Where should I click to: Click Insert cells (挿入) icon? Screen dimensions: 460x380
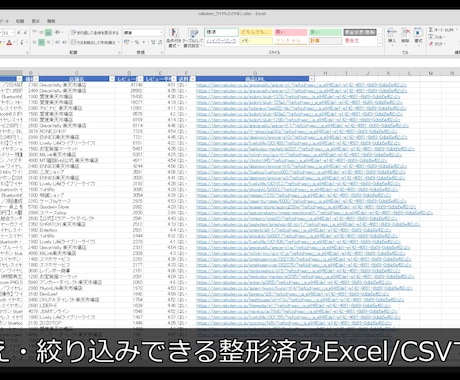click(x=392, y=36)
